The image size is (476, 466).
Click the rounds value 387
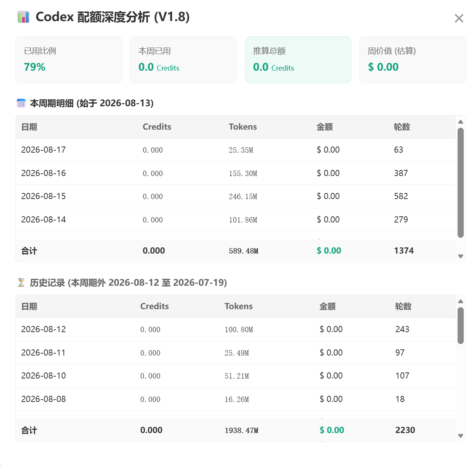[401, 173]
